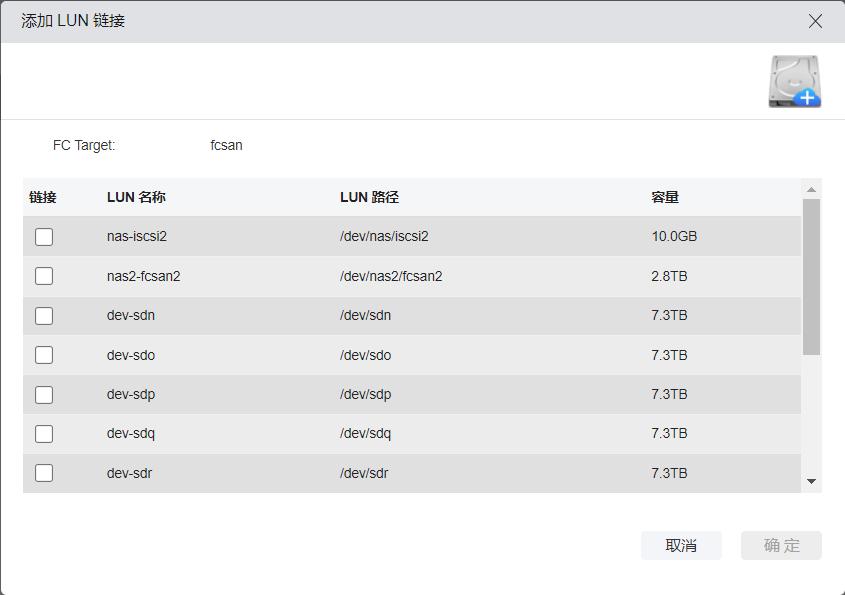Image resolution: width=845 pixels, height=595 pixels.
Task: Select the dev-sdo link checkbox
Action: click(x=44, y=355)
